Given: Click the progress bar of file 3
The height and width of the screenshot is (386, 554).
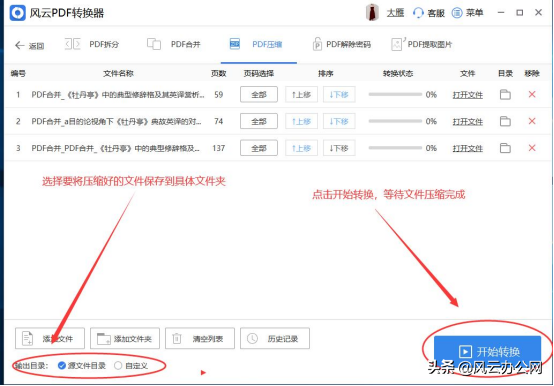Looking at the screenshot, I should click(x=395, y=148).
